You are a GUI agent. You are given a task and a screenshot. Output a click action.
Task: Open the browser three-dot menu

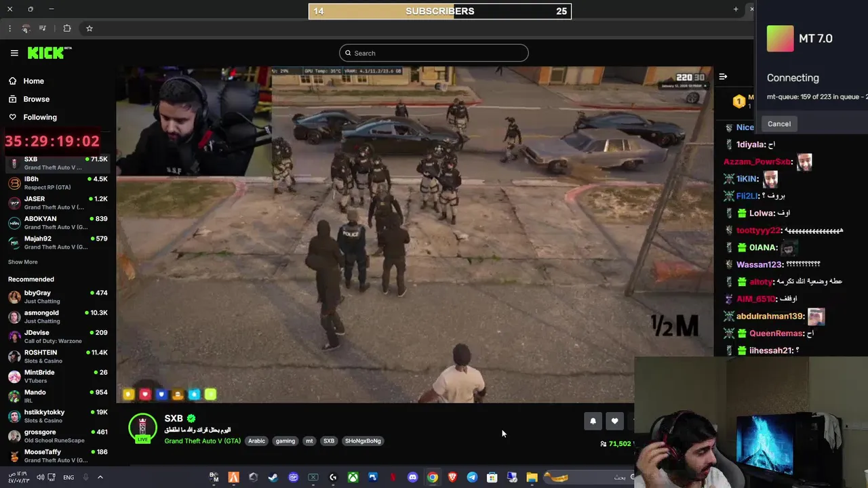pyautogui.click(x=9, y=28)
